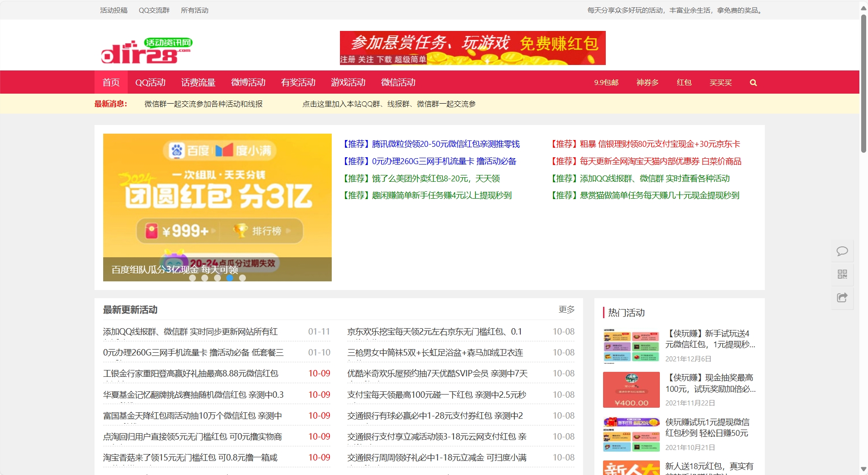868x475 pixels.
Task: Open the 微信活动 navigation tab
Action: coord(398,82)
